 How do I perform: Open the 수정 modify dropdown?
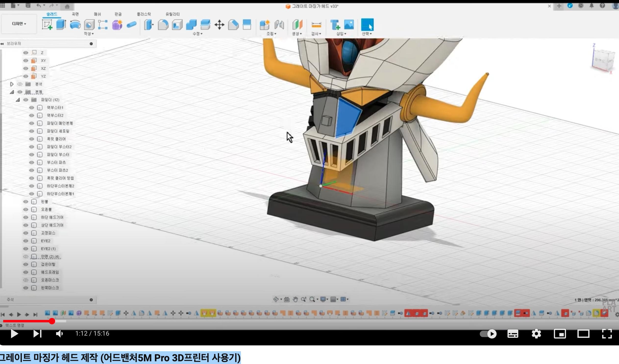(197, 34)
